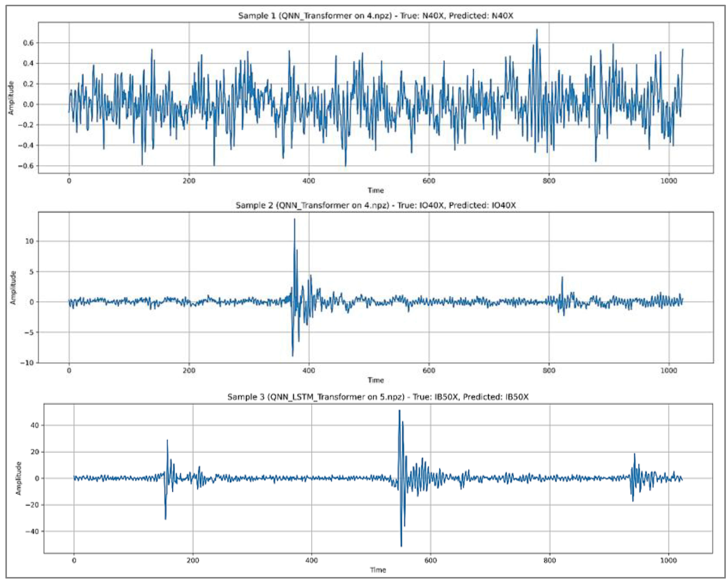Select y-axis tick 0 in Sample 2
Screen dimensions: 728x582
coord(32,302)
